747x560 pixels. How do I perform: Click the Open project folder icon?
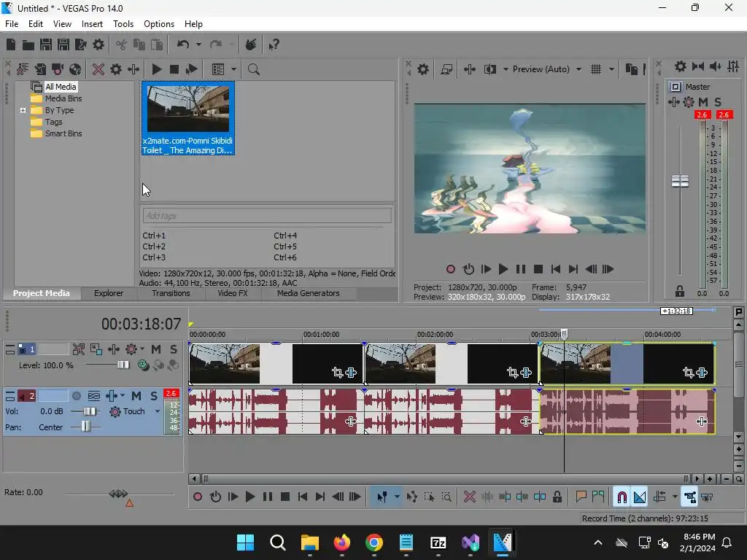click(x=28, y=44)
